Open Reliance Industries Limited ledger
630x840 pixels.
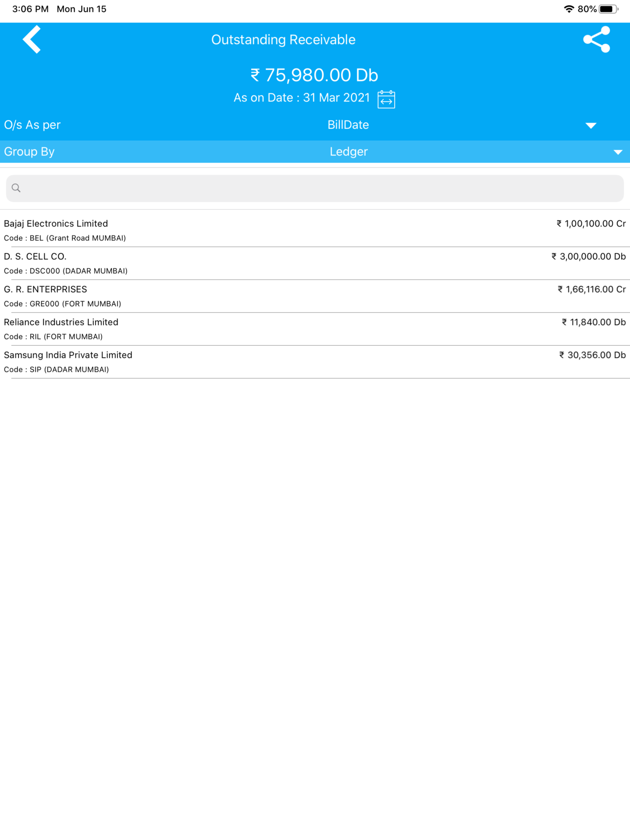(x=315, y=329)
